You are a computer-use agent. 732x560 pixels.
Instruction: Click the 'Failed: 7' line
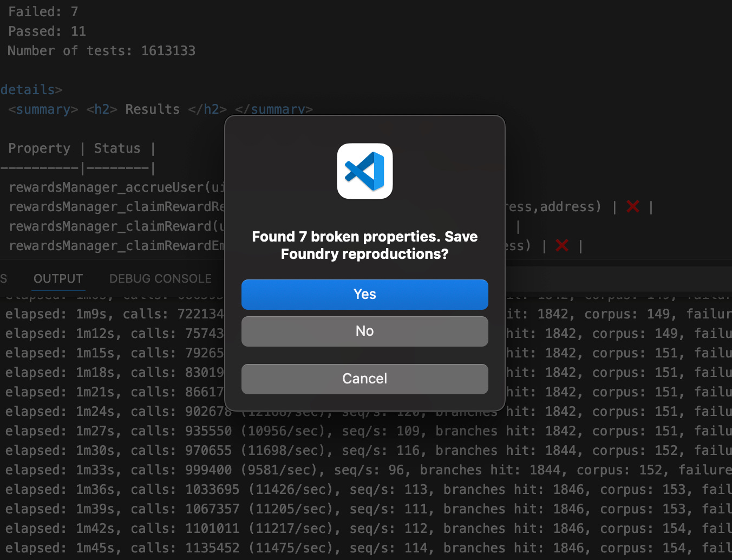coord(43,11)
